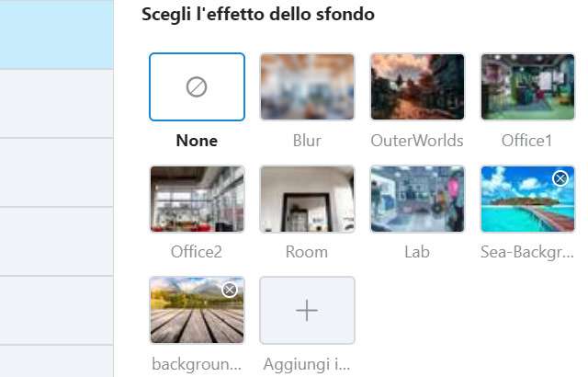
Task: Click the Blur label text
Action: tap(307, 141)
